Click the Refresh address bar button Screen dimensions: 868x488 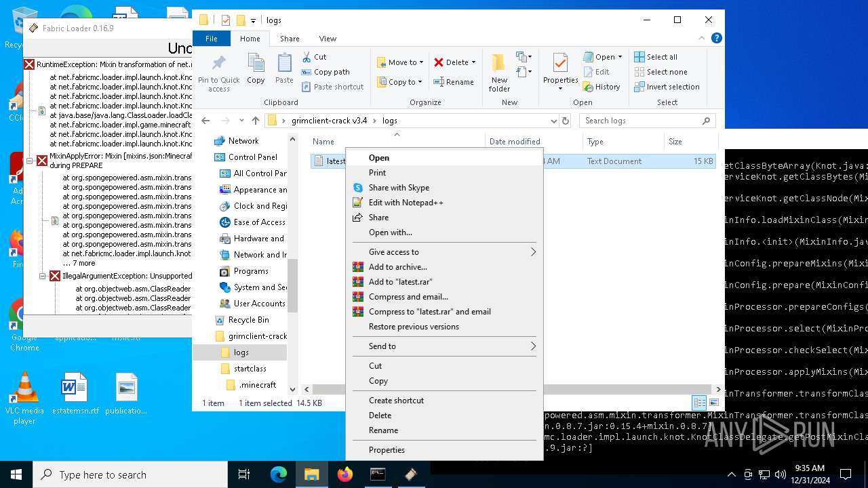[x=566, y=121]
